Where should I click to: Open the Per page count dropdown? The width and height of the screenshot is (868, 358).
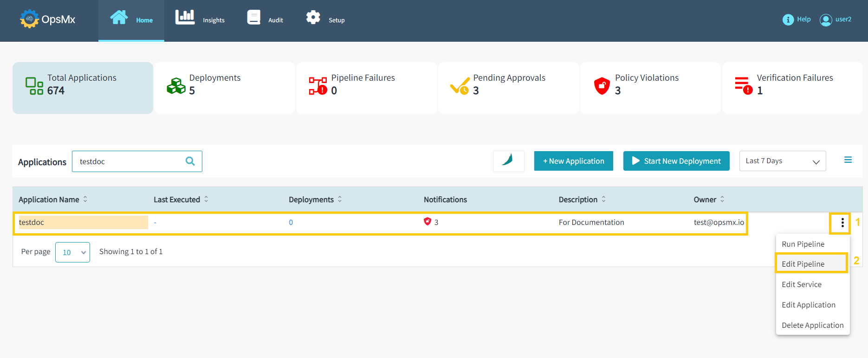72,252
